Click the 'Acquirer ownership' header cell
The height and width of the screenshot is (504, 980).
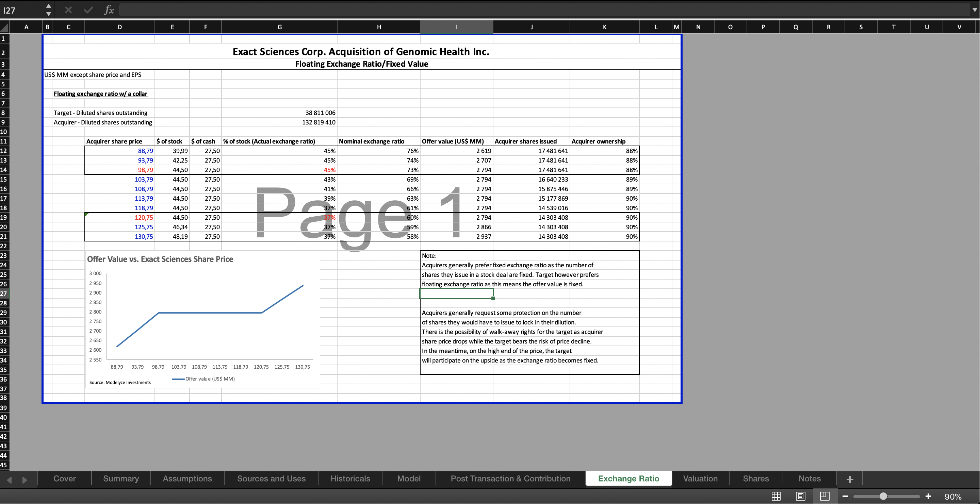point(605,141)
